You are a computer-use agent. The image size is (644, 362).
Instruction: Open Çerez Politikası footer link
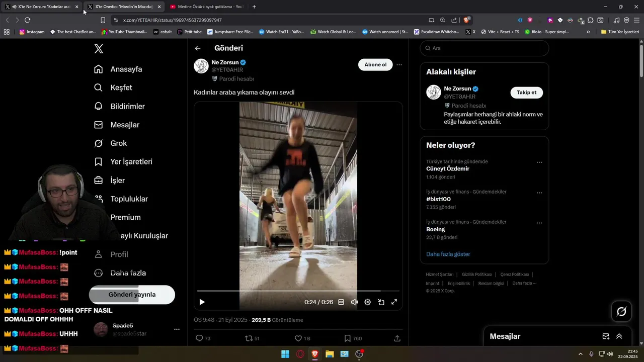[x=515, y=275]
